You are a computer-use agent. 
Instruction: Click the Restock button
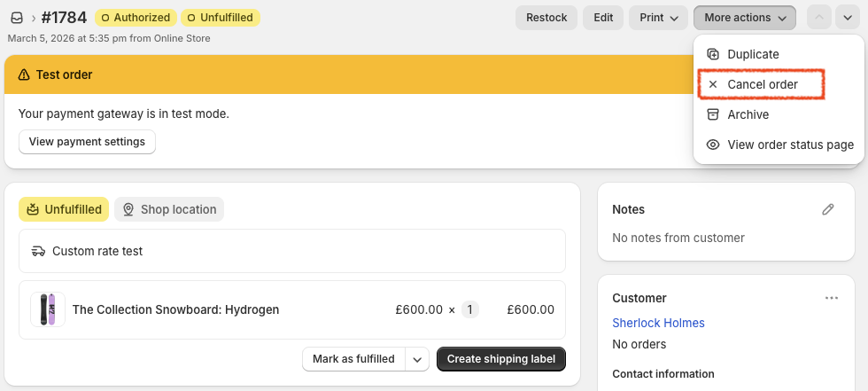[546, 18]
